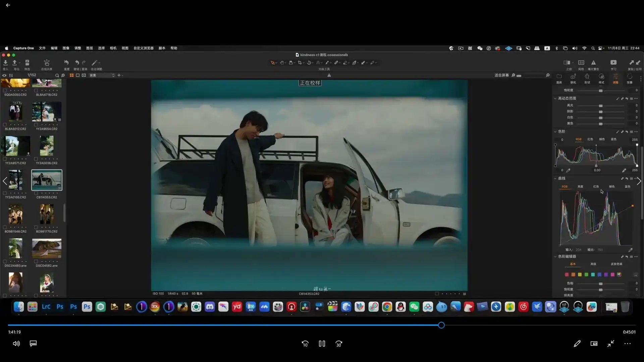Select the Rotation tool
Image resolution: width=644 pixels, height=362 pixels.
[x=309, y=63]
